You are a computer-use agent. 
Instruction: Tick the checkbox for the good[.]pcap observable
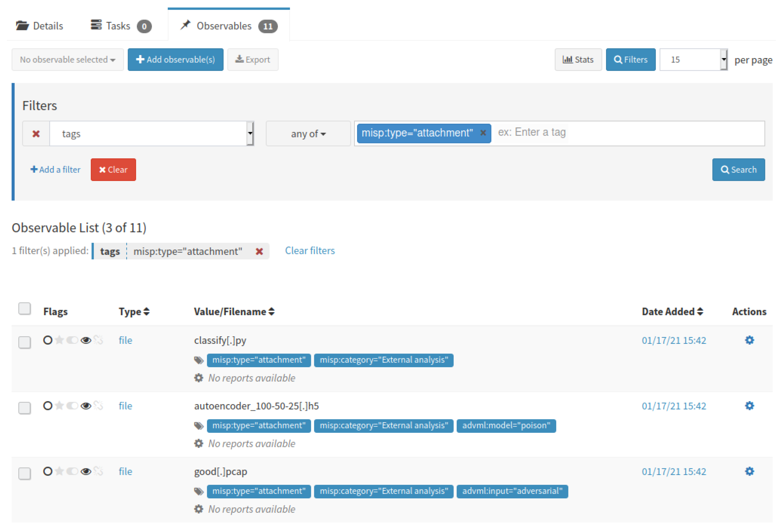[x=24, y=473]
